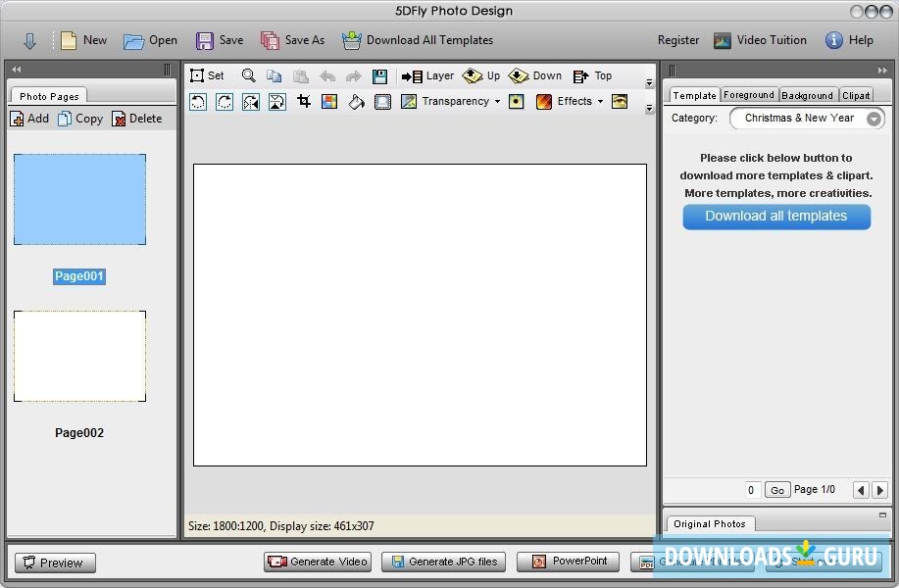This screenshot has width=899, height=588.
Task: Click the page number input field
Action: tap(752, 490)
